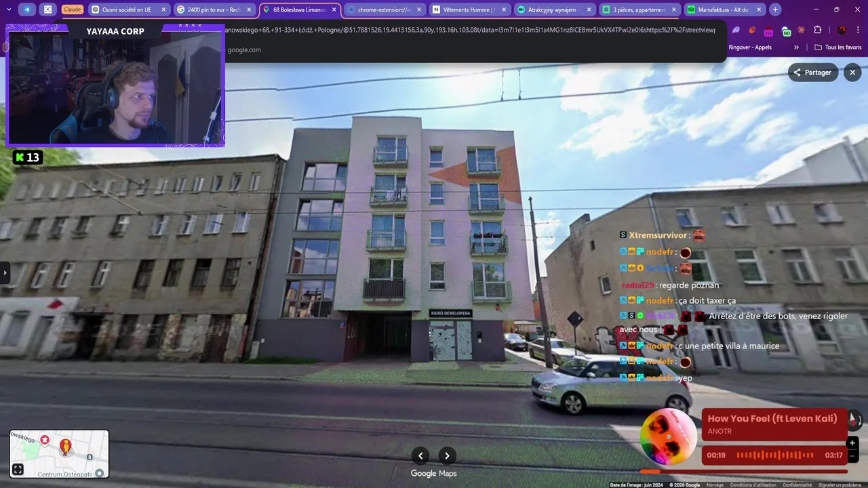Screen dimensions: 868x488
Task: Switch to the chrome-extension tab
Action: pyautogui.click(x=384, y=9)
